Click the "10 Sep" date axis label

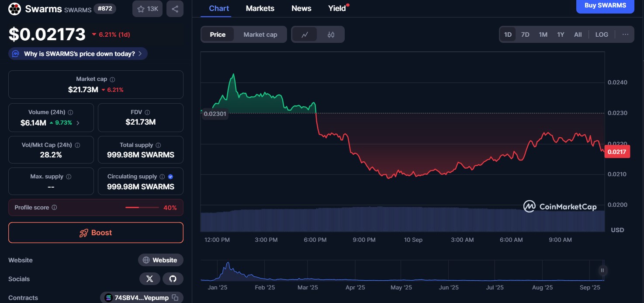(x=413, y=240)
